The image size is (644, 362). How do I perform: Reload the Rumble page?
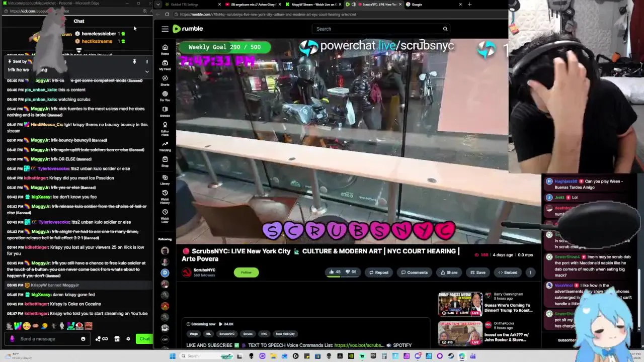(167, 14)
